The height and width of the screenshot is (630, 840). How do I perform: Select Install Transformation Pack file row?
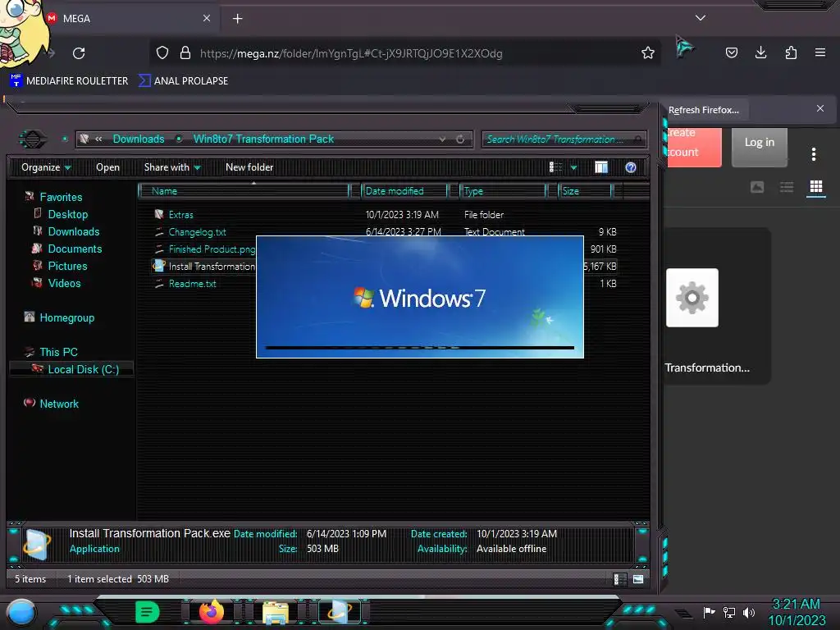[x=204, y=267]
